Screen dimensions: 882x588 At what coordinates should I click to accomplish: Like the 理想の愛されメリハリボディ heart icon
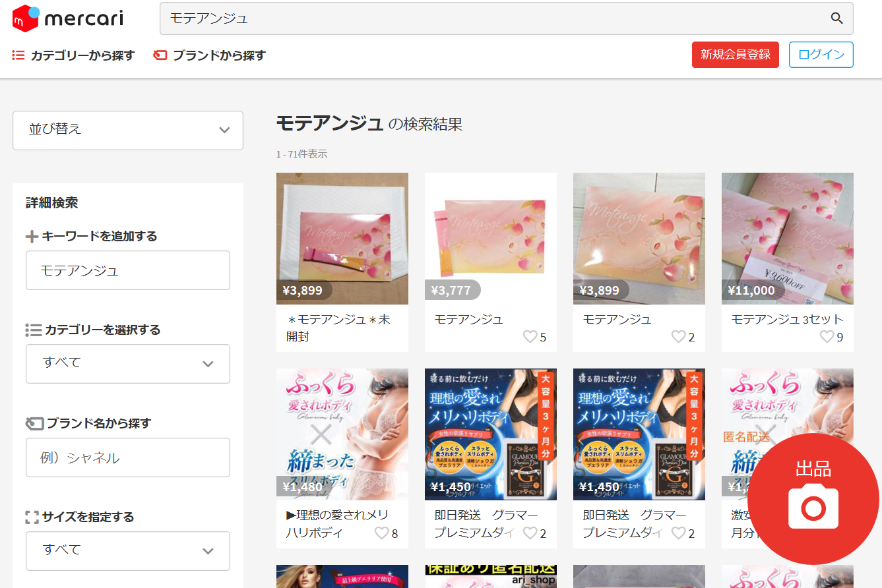(381, 533)
